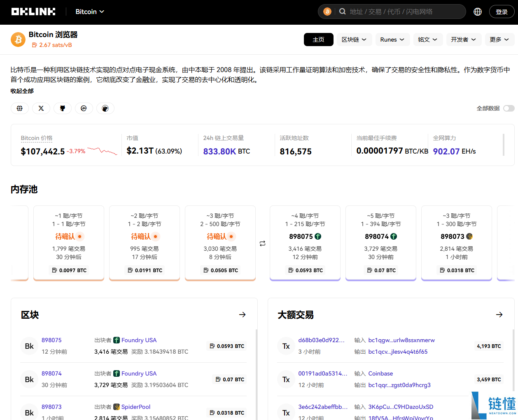This screenshot has height=420, width=518.
Task: Open input address 3K6pCu...C9HDazoUxSD
Action: 401,407
